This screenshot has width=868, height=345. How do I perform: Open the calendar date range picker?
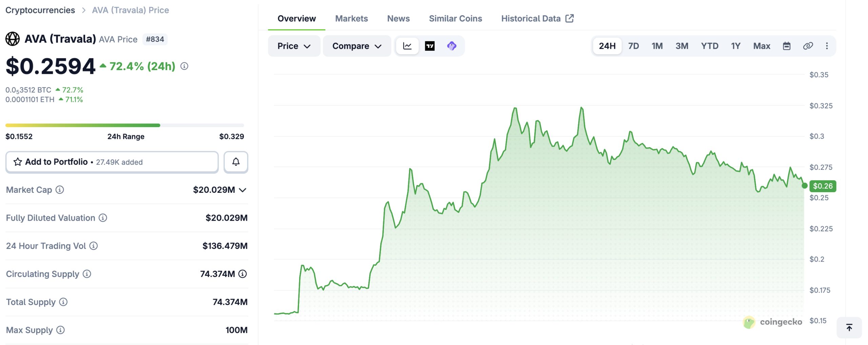pyautogui.click(x=787, y=46)
